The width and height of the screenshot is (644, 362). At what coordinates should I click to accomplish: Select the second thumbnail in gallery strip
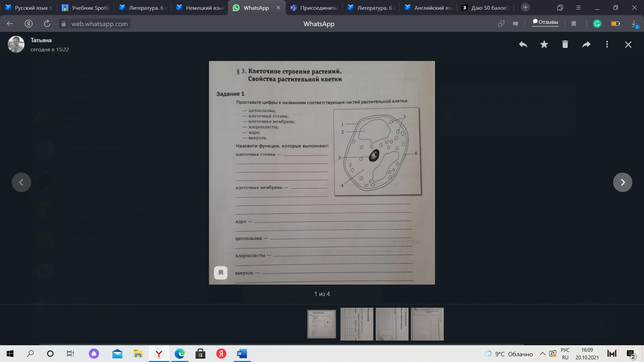357,324
